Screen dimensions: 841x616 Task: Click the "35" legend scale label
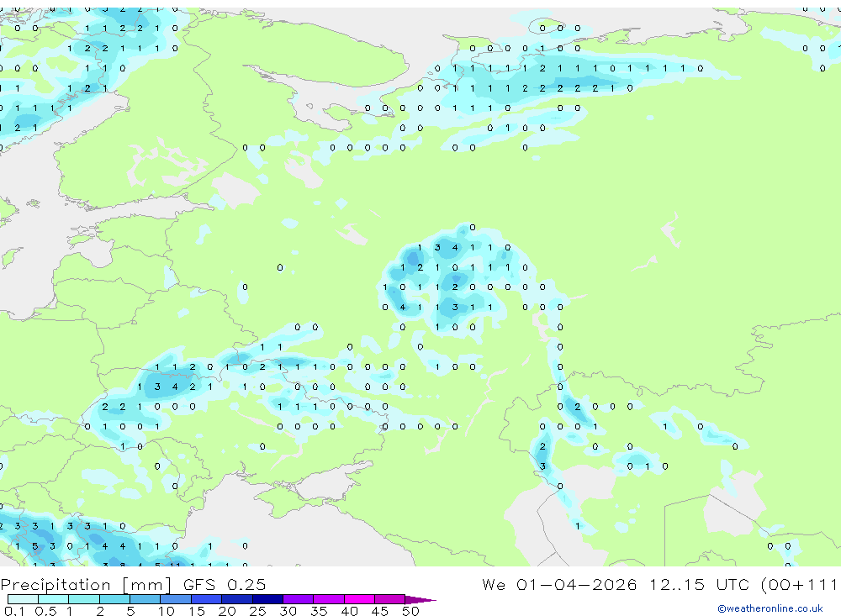tap(319, 611)
